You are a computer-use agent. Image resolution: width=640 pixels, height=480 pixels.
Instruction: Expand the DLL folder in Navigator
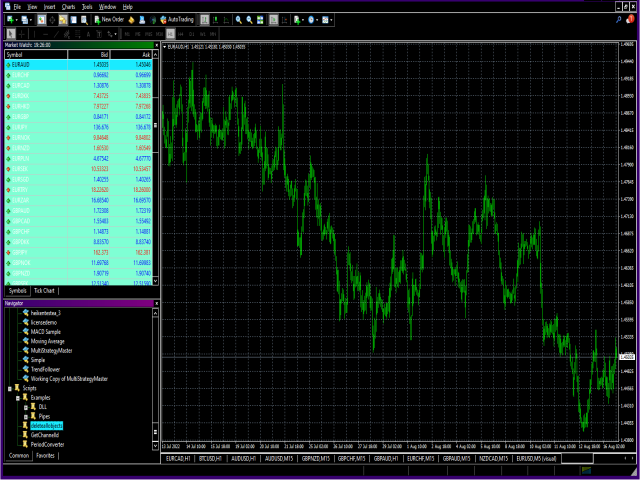tap(26, 407)
